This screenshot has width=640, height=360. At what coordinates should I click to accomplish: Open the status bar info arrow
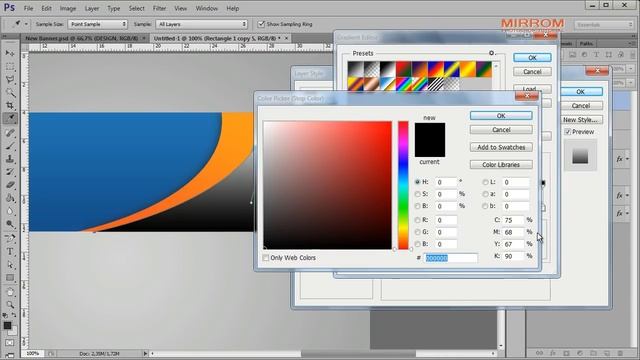(x=145, y=353)
